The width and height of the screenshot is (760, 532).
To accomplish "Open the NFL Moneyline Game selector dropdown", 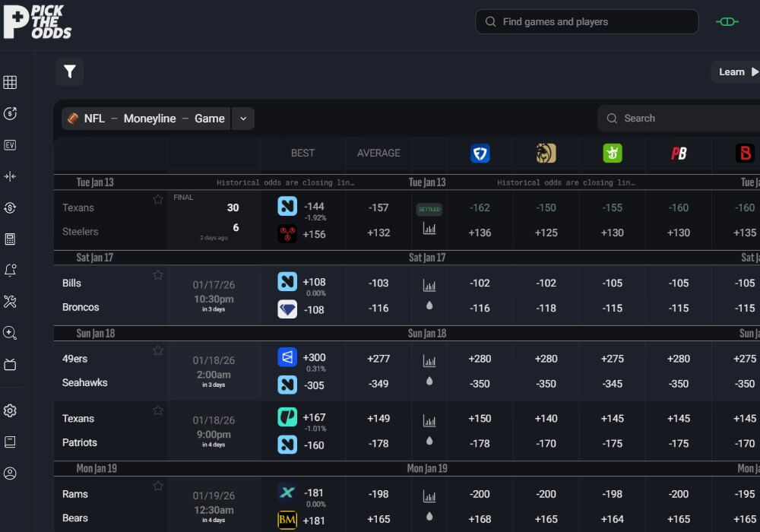I will pyautogui.click(x=242, y=119).
